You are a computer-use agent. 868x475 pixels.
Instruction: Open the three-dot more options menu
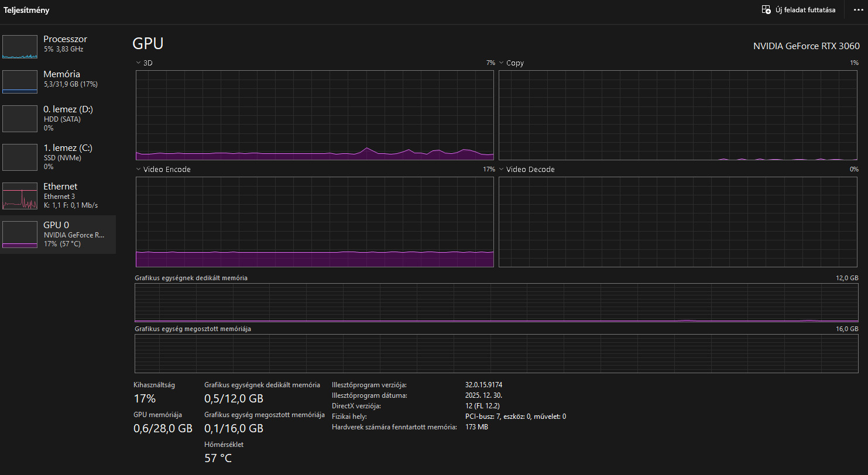tap(858, 10)
